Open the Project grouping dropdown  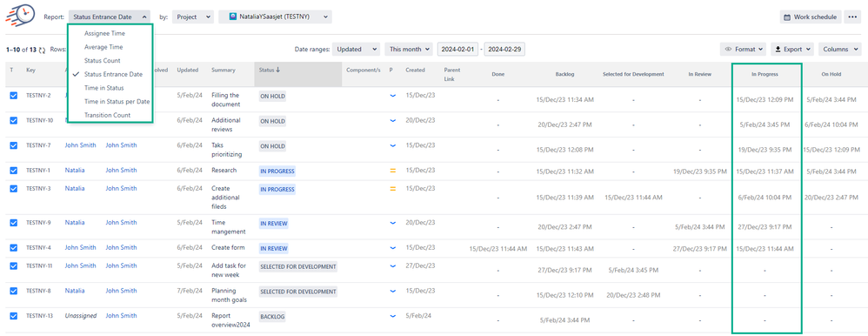pos(192,17)
